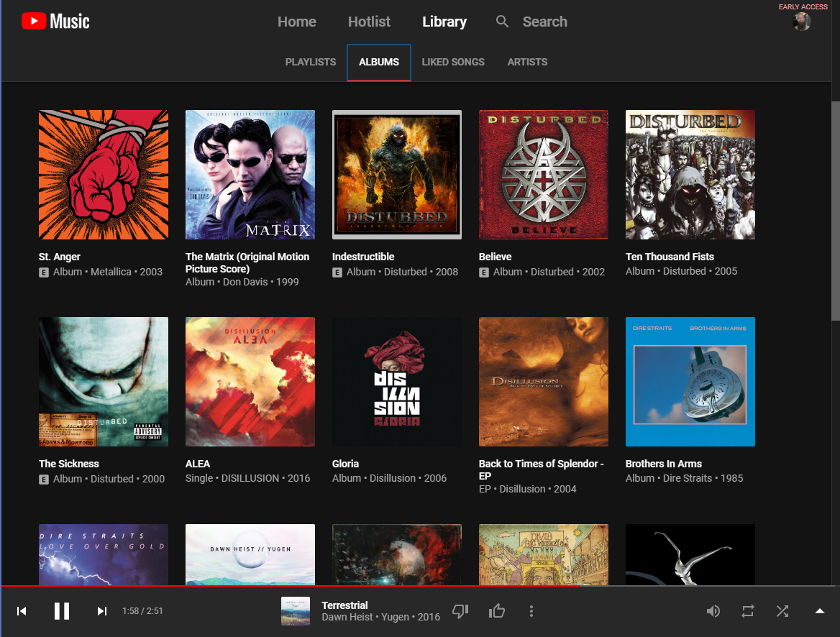Click the Back to Times of Splendor - EP title
The image size is (840, 637).
542,470
